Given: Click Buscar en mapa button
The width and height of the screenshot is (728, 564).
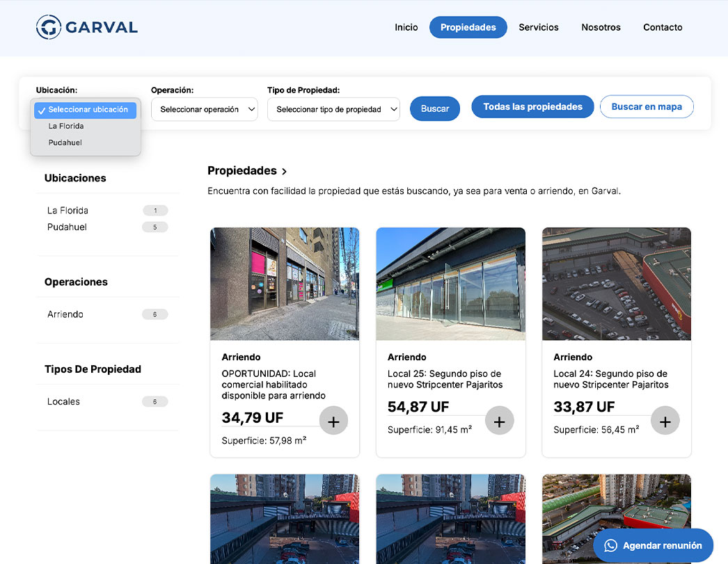Looking at the screenshot, I should pos(647,106).
